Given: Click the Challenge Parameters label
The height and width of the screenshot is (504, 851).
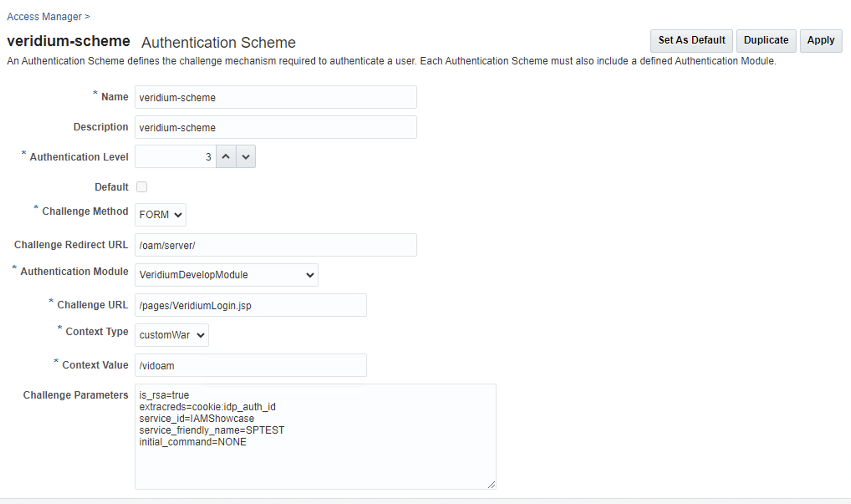Looking at the screenshot, I should (75, 395).
